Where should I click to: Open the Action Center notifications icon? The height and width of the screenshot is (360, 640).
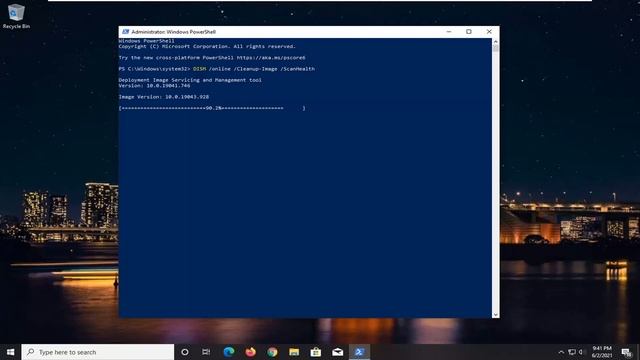(x=627, y=352)
